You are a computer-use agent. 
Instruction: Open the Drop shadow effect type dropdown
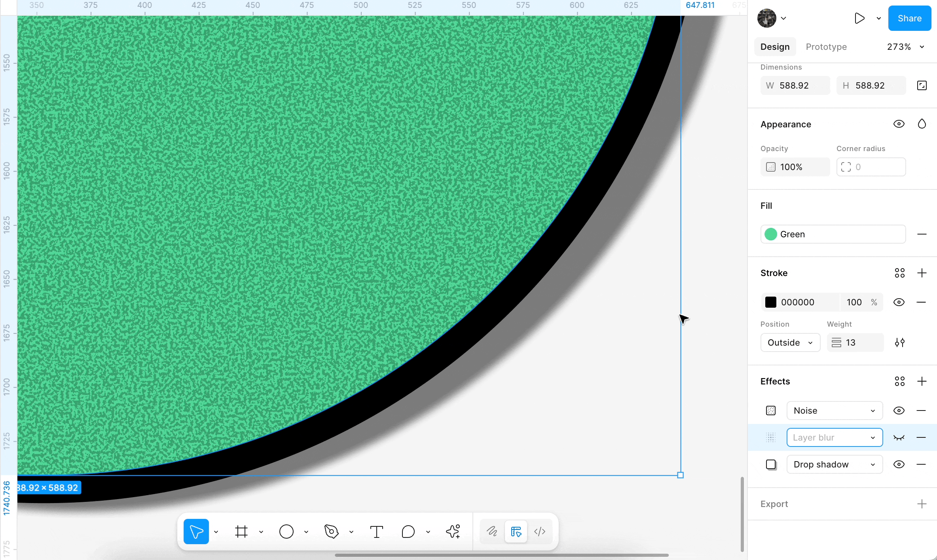835,464
